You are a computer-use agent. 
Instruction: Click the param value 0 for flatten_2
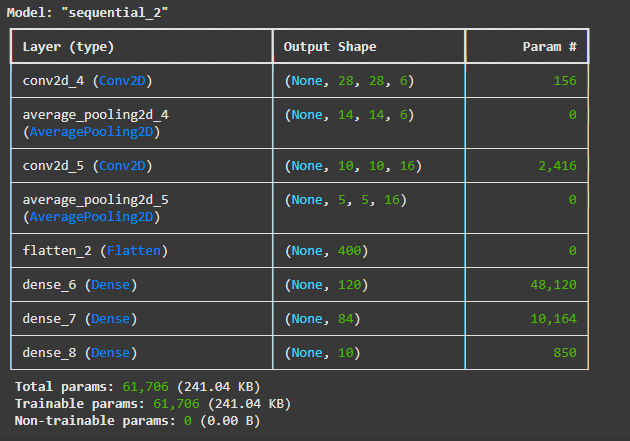573,251
